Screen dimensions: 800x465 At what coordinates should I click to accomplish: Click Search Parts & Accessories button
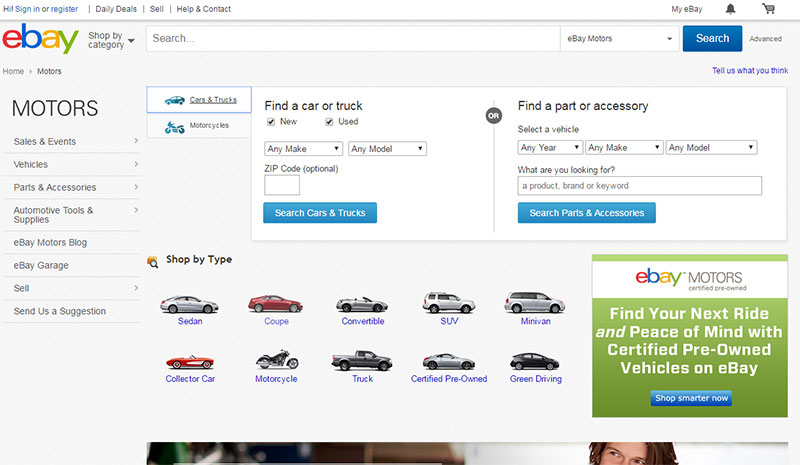pyautogui.click(x=587, y=213)
